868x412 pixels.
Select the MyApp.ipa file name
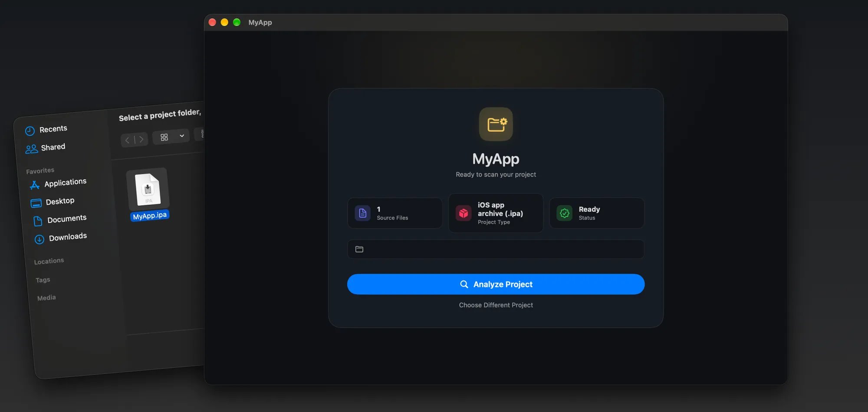click(150, 216)
